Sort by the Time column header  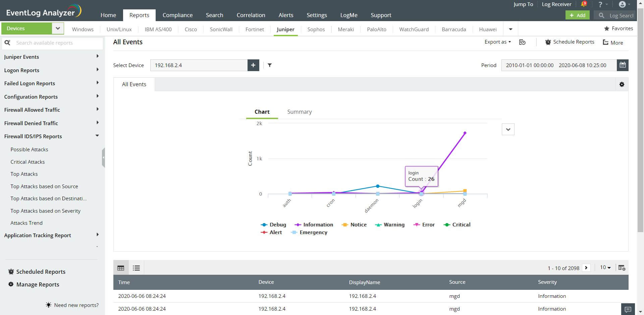pyautogui.click(x=124, y=282)
